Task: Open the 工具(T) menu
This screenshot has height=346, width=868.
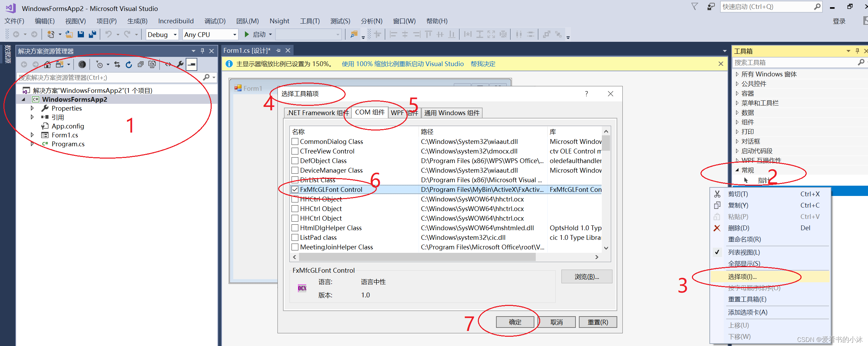Action: 310,21
